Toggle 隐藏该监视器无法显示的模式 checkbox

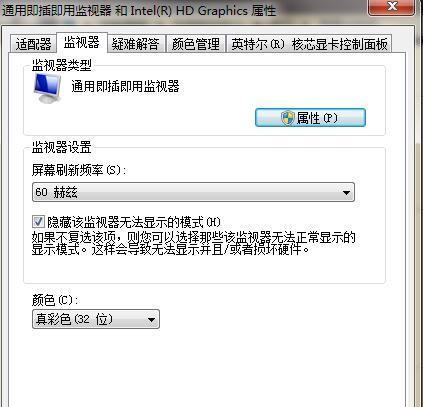coord(38,222)
